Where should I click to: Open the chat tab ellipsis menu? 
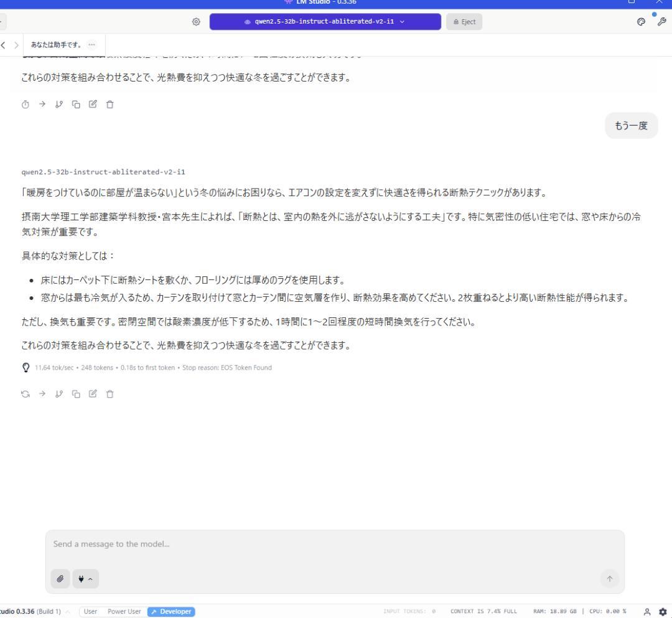point(91,45)
